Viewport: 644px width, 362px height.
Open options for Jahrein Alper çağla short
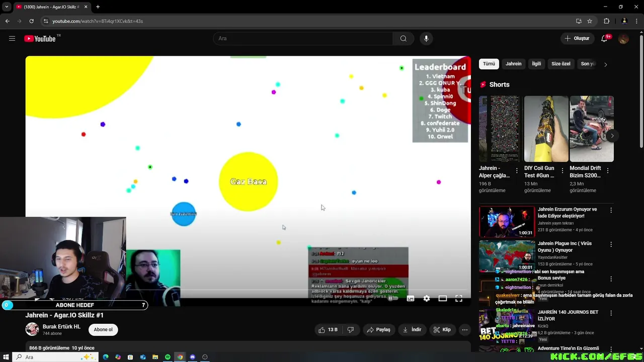pyautogui.click(x=517, y=171)
